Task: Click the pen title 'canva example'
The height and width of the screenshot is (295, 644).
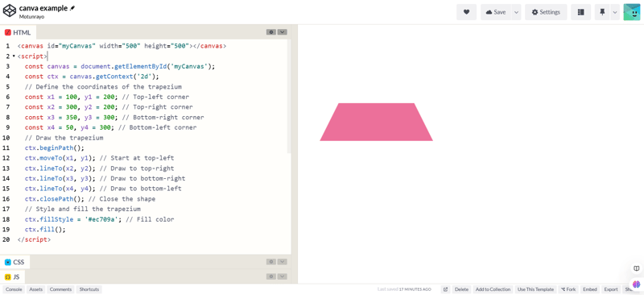Action: pos(43,8)
